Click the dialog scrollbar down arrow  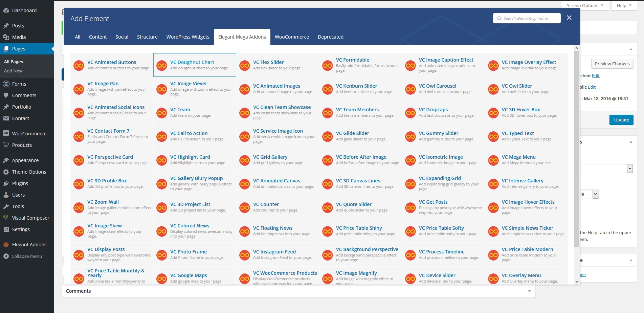click(577, 282)
